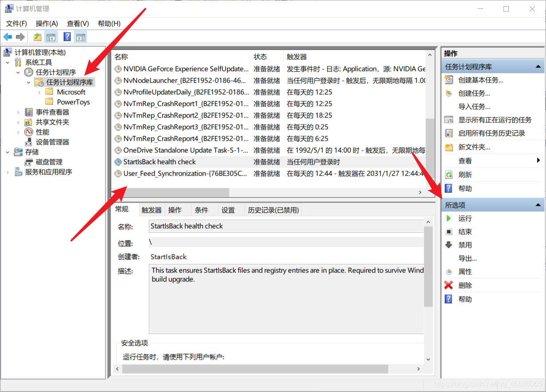Switch to the 触发器 tab
The image size is (546, 392).
click(152, 210)
